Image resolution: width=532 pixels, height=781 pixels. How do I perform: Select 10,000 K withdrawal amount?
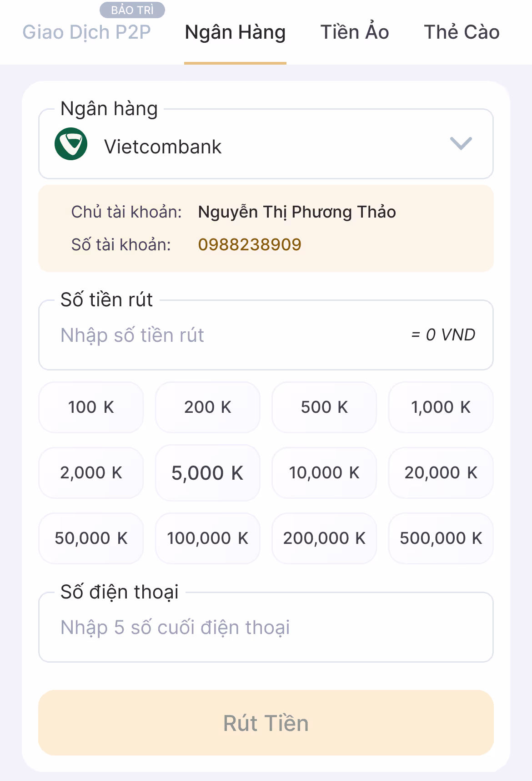pyautogui.click(x=324, y=472)
